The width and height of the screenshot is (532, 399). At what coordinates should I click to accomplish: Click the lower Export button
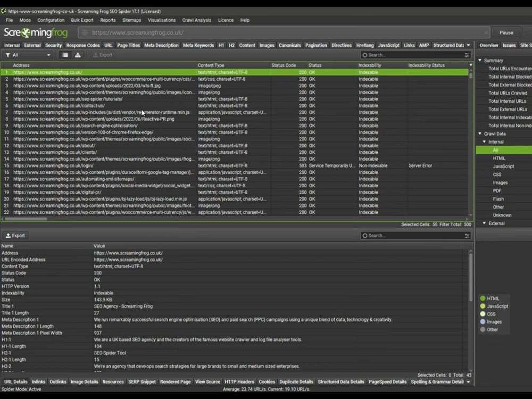15,236
